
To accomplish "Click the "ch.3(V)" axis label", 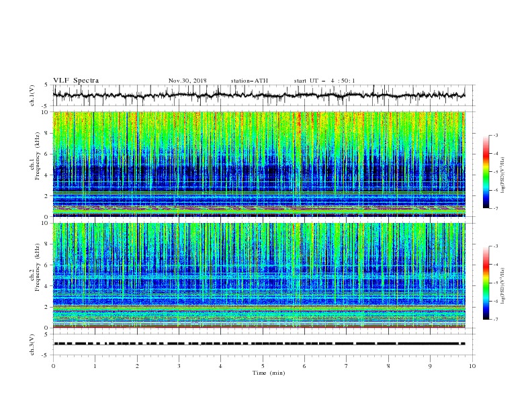I will point(32,345).
